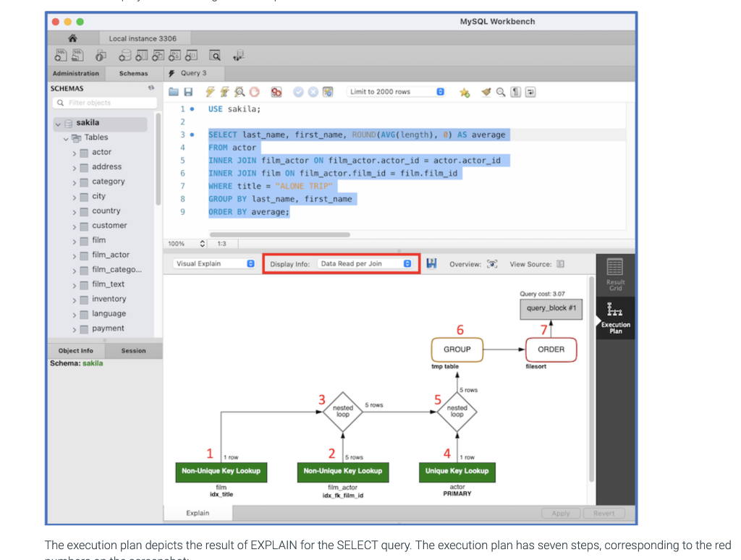The image size is (741, 560).
Task: Open the row limit dropdown
Action: tap(396, 92)
